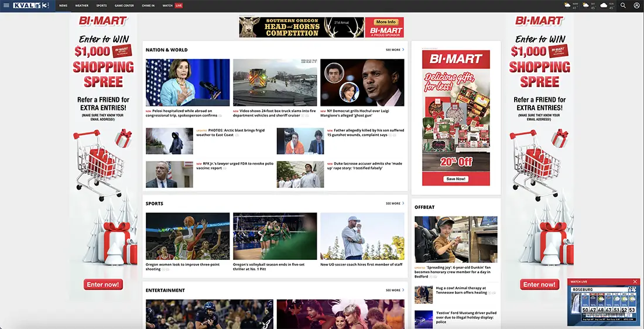Image resolution: width=644 pixels, height=329 pixels.
Task: Read 24-foot box truck headline
Action: pos(275,113)
